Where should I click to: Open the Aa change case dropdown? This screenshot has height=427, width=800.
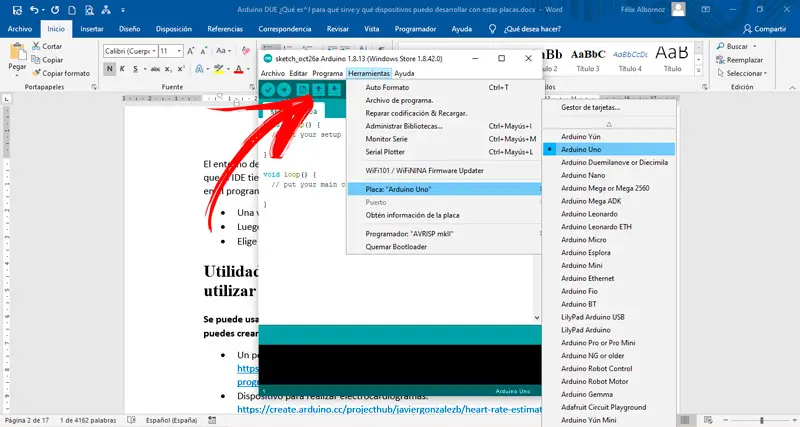click(223, 51)
